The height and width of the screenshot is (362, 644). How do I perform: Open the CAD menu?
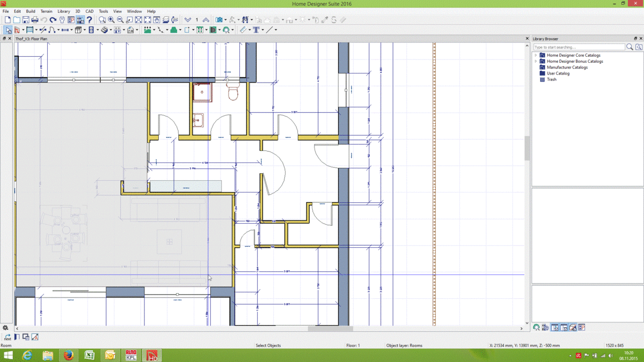[x=90, y=11]
